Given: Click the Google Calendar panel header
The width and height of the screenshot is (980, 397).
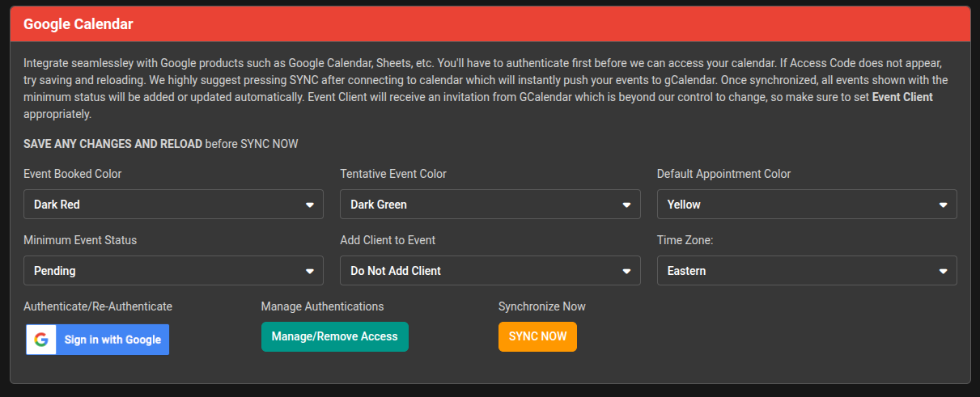Looking at the screenshot, I should pyautogui.click(x=490, y=24).
